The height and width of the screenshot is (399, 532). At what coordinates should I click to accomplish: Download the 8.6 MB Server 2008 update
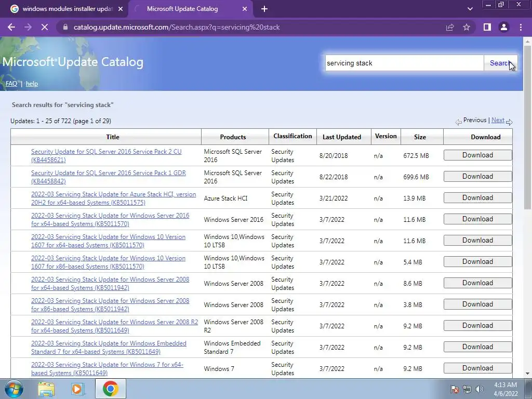(x=478, y=283)
